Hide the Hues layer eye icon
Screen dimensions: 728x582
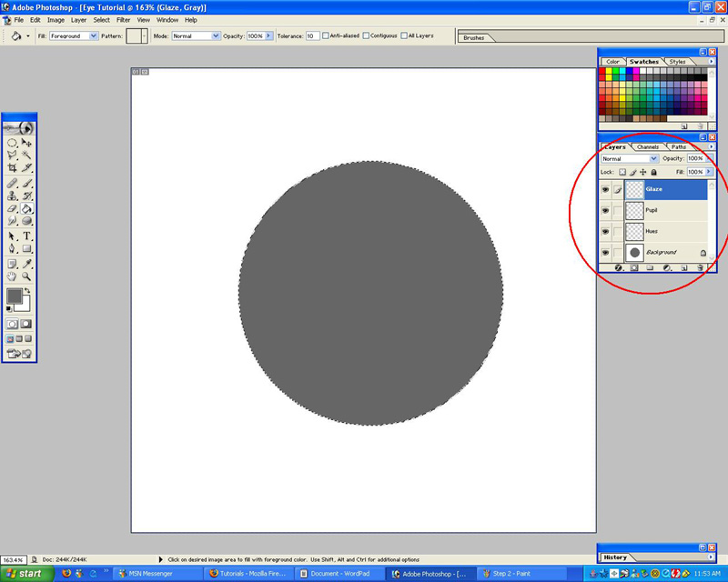pyautogui.click(x=605, y=231)
